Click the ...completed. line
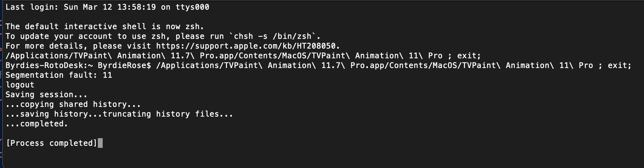 click(37, 124)
